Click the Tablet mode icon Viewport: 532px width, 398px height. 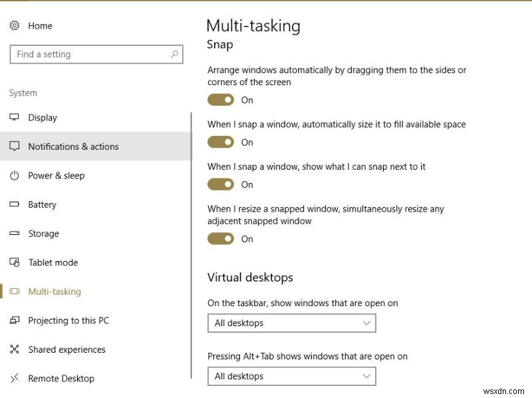click(14, 262)
